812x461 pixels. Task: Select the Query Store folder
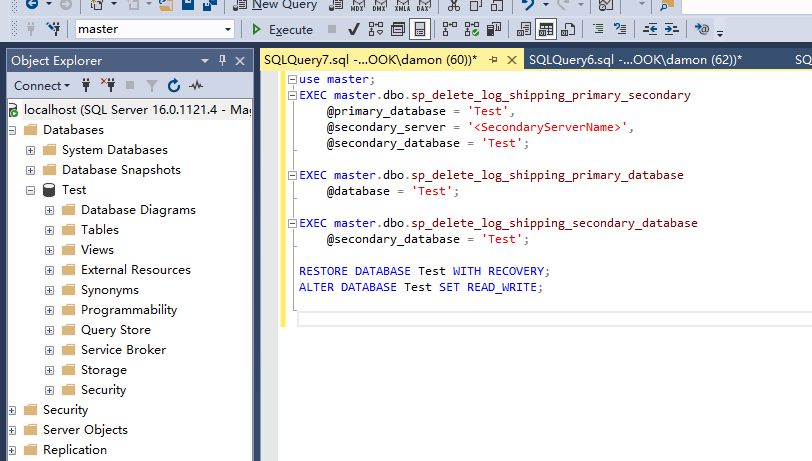click(115, 330)
